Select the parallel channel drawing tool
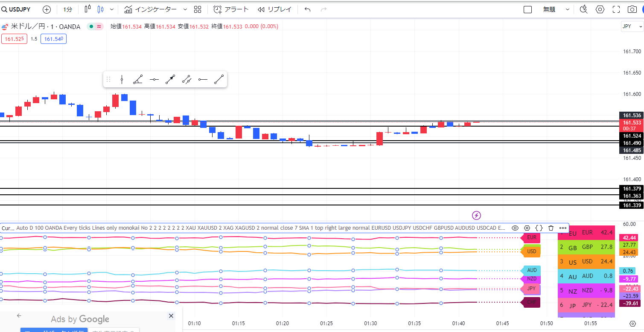Viewport: 644px width, 332px height. tap(186, 80)
